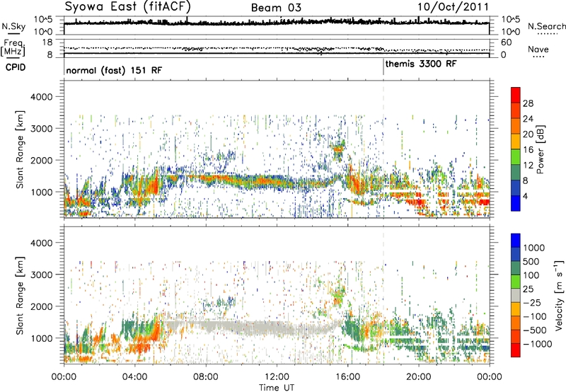Select the "themis 3300 RF" CPID text
This screenshot has width=566, height=392.
click(421, 64)
